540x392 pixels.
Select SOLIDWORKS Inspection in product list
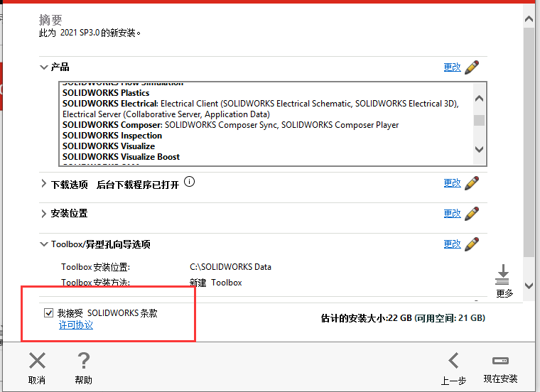(x=112, y=136)
